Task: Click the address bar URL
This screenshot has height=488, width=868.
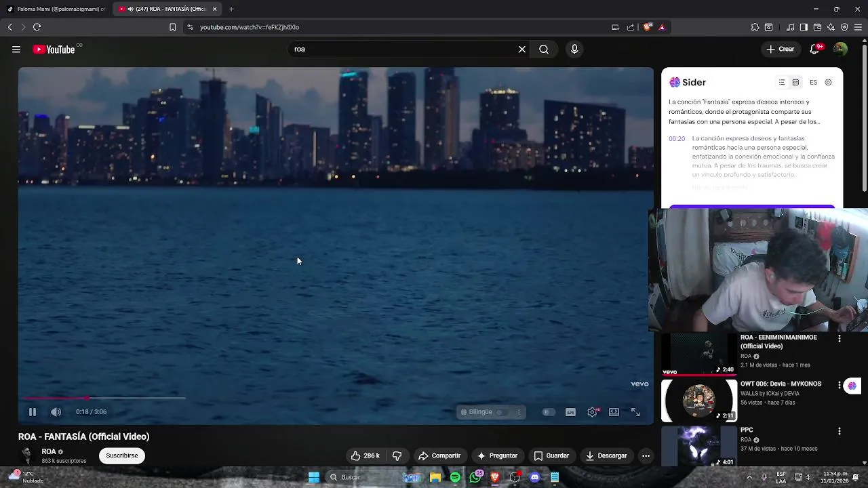Action: (250, 27)
